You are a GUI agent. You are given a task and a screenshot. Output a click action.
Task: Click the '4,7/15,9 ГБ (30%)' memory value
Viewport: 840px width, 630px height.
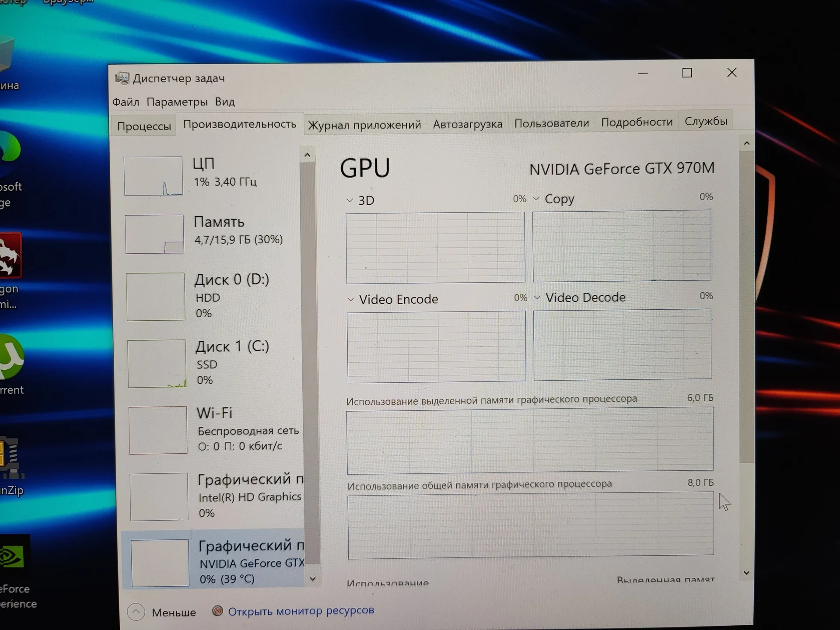(238, 240)
